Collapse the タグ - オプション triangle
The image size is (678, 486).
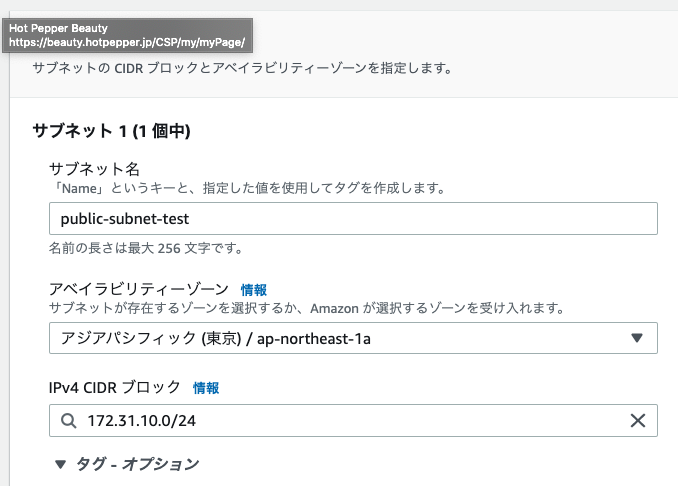click(x=60, y=464)
